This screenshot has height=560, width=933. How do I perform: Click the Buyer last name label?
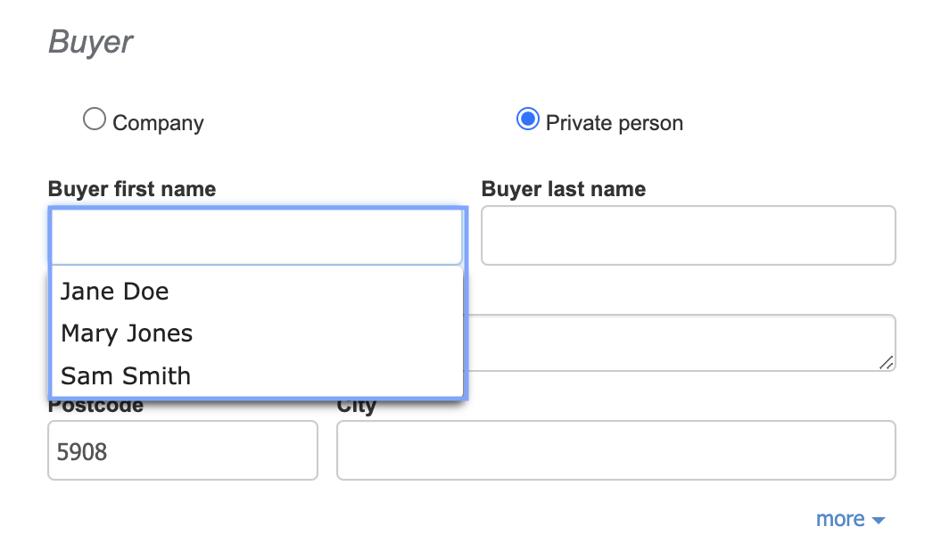point(564,189)
